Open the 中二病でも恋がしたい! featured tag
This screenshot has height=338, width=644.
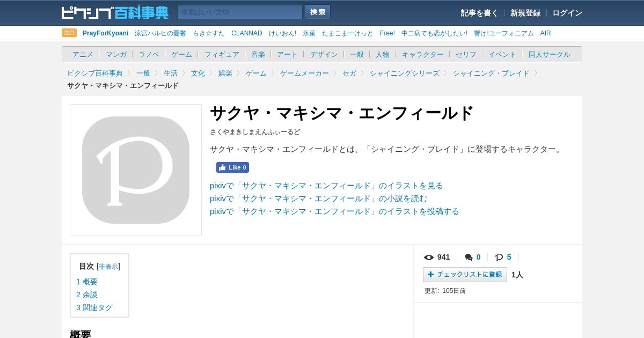coord(434,33)
